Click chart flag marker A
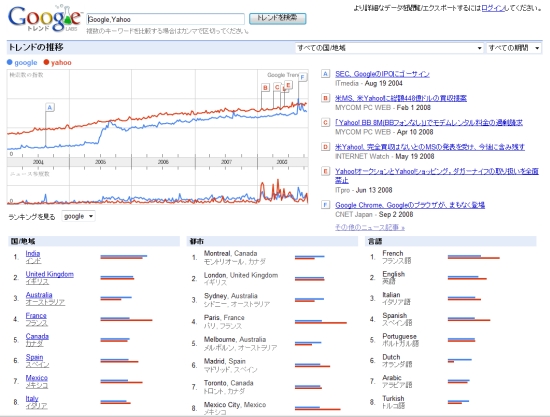This screenshot has width=550, height=417. (50, 107)
